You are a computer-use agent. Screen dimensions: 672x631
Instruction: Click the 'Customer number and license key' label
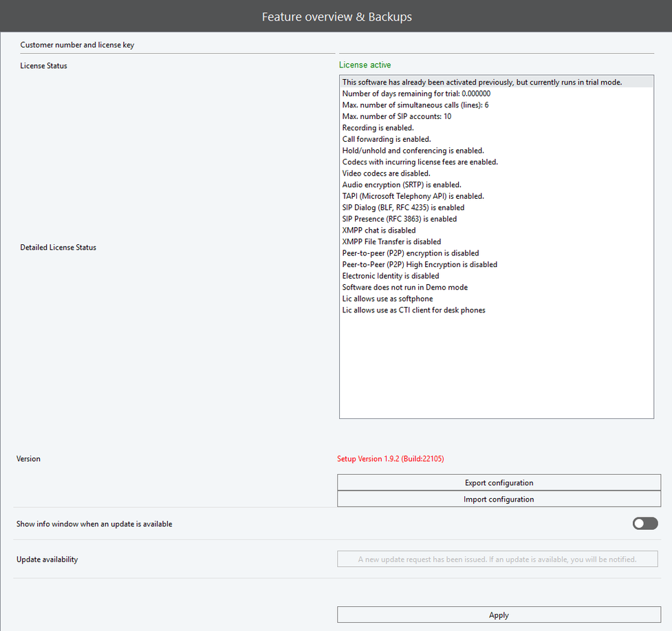coord(77,45)
